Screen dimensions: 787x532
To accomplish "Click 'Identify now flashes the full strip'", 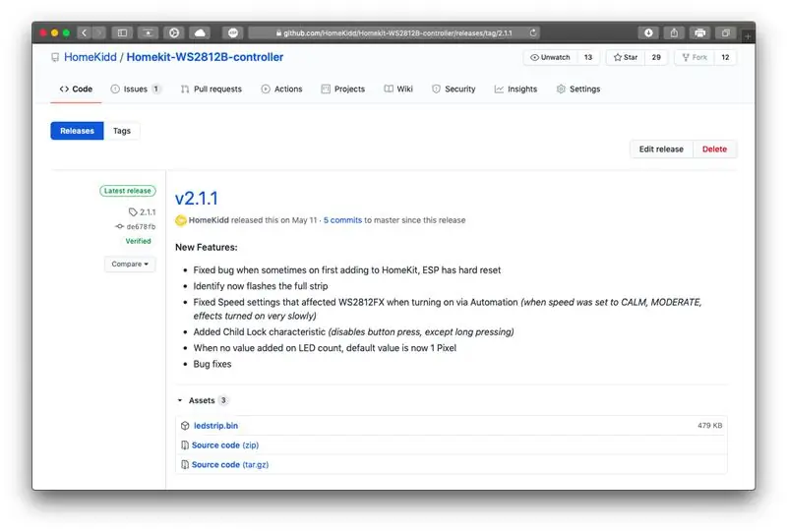I will pos(261,286).
